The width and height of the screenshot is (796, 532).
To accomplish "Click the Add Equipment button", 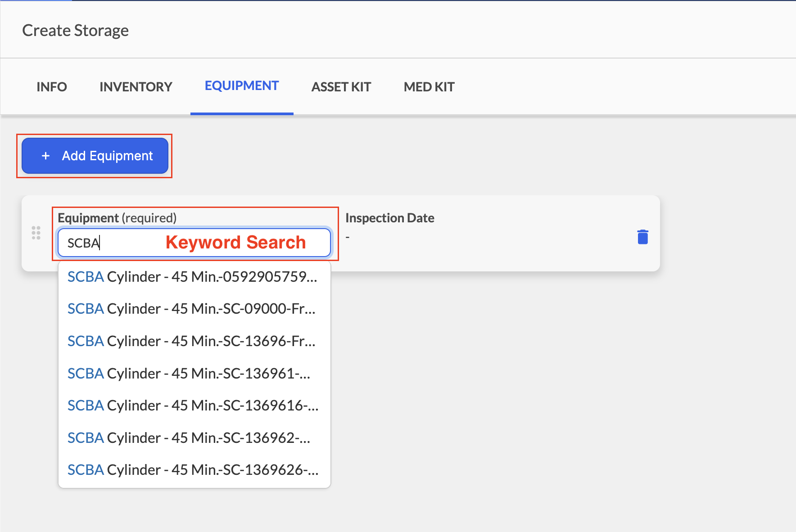I will tap(95, 156).
